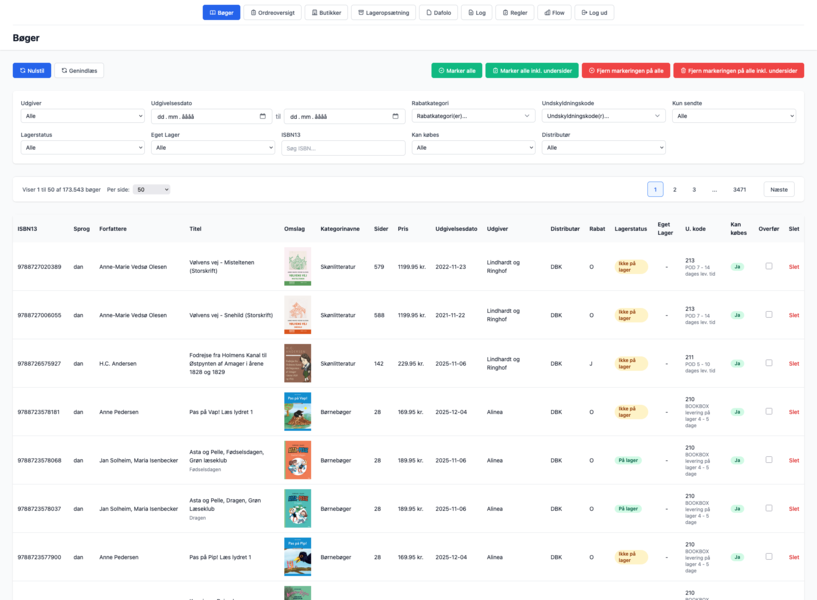This screenshot has height=600, width=817.
Task: Open the Flow page
Action: point(554,13)
